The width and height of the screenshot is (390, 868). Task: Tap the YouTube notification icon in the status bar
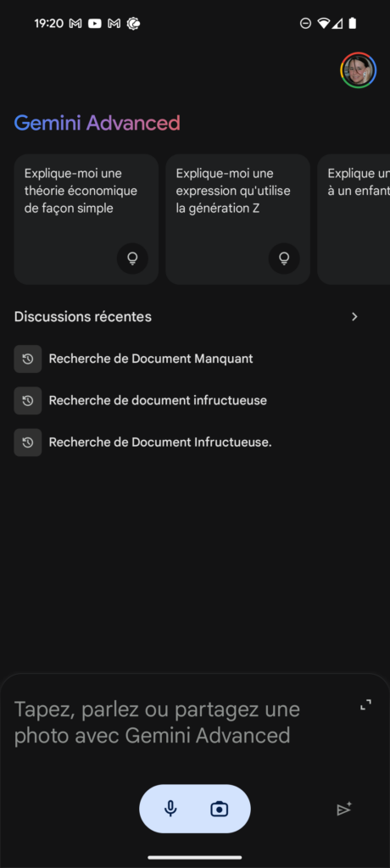point(95,23)
